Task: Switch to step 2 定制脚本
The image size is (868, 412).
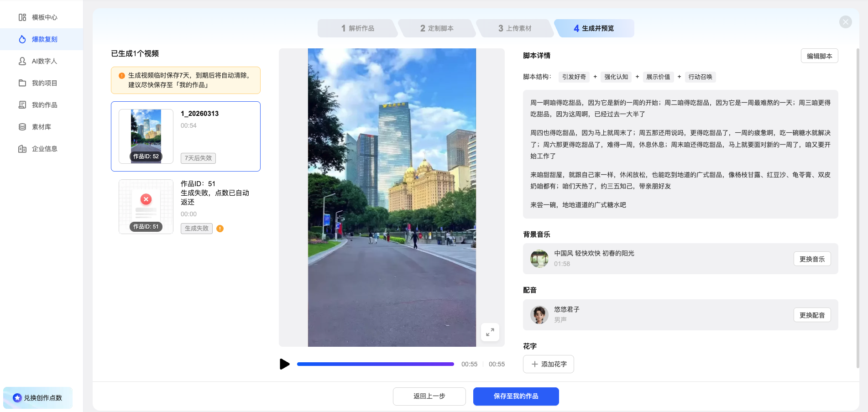Action: coord(437,28)
